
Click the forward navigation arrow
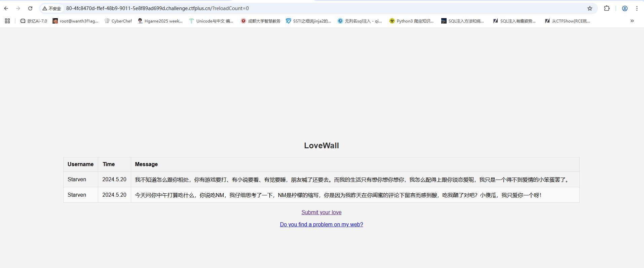pos(18,8)
